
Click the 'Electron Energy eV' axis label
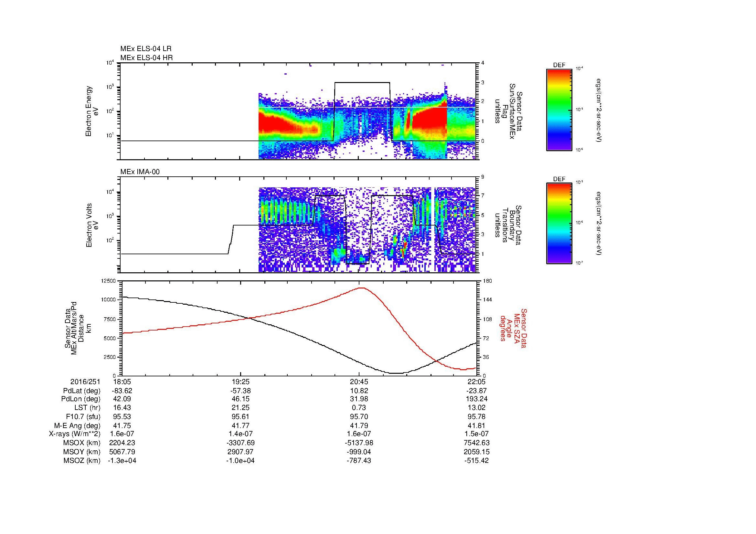click(92, 111)
